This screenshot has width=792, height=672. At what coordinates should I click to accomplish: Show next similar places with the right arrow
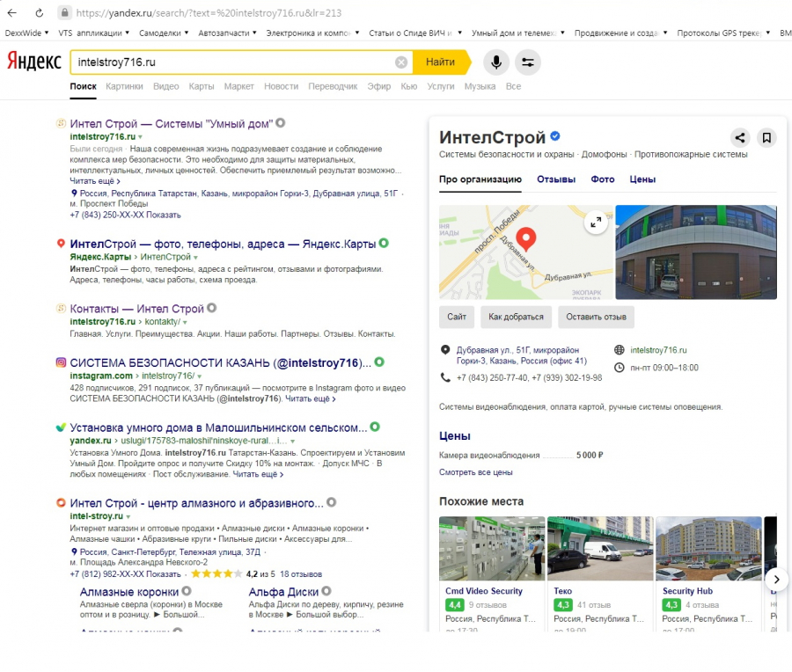pyautogui.click(x=777, y=579)
